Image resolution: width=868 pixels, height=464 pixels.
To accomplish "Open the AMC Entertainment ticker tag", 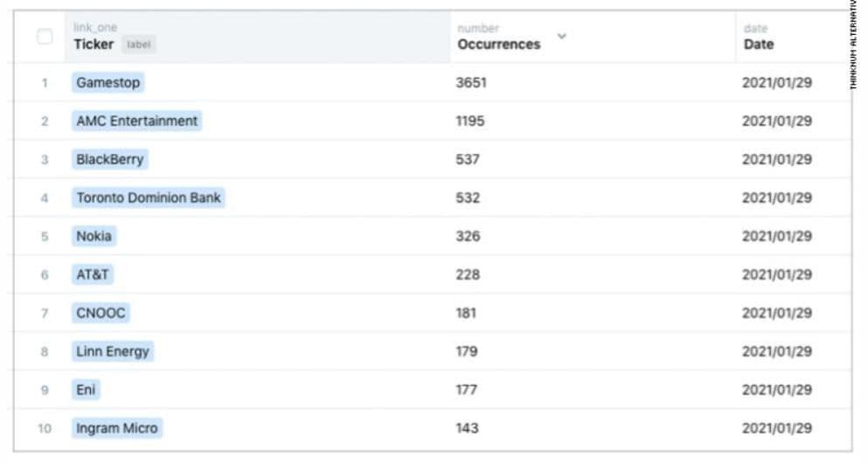I will (137, 121).
